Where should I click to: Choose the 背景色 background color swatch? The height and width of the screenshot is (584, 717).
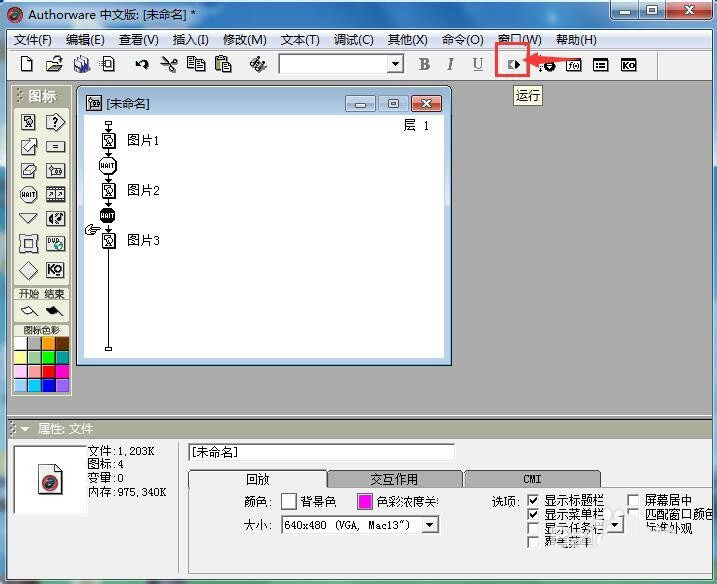point(289,501)
